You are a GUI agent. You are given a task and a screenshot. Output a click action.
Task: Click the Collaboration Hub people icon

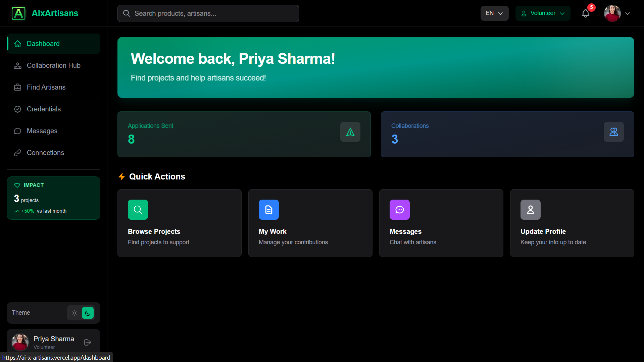[x=18, y=66]
